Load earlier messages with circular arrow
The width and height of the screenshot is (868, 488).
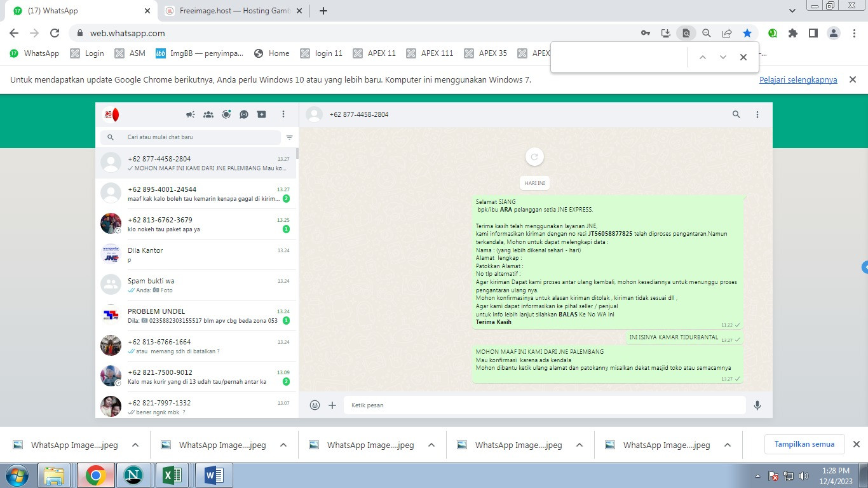pos(534,157)
